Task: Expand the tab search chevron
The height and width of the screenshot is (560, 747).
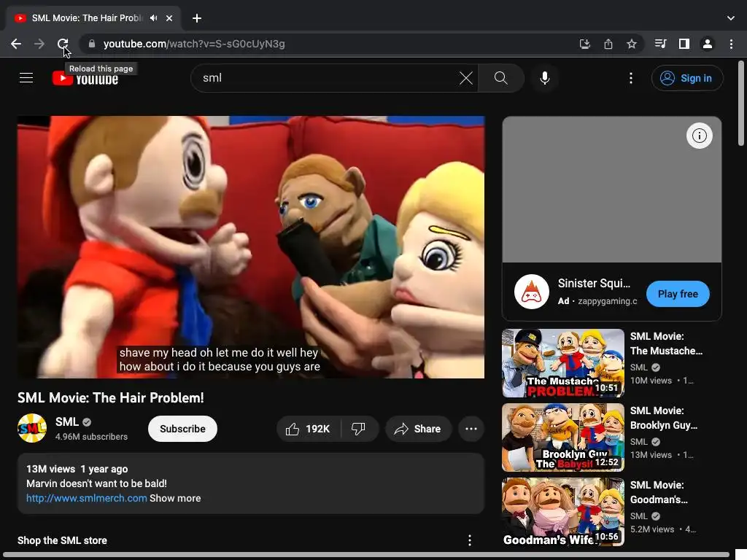Action: tap(731, 18)
